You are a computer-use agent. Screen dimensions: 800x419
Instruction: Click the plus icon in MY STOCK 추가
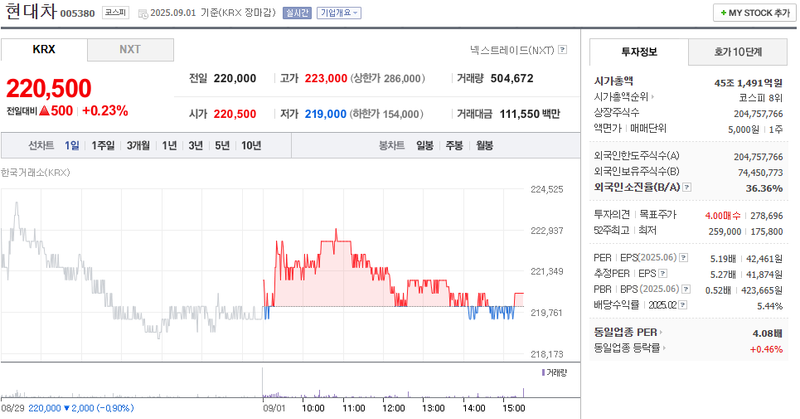(x=723, y=13)
